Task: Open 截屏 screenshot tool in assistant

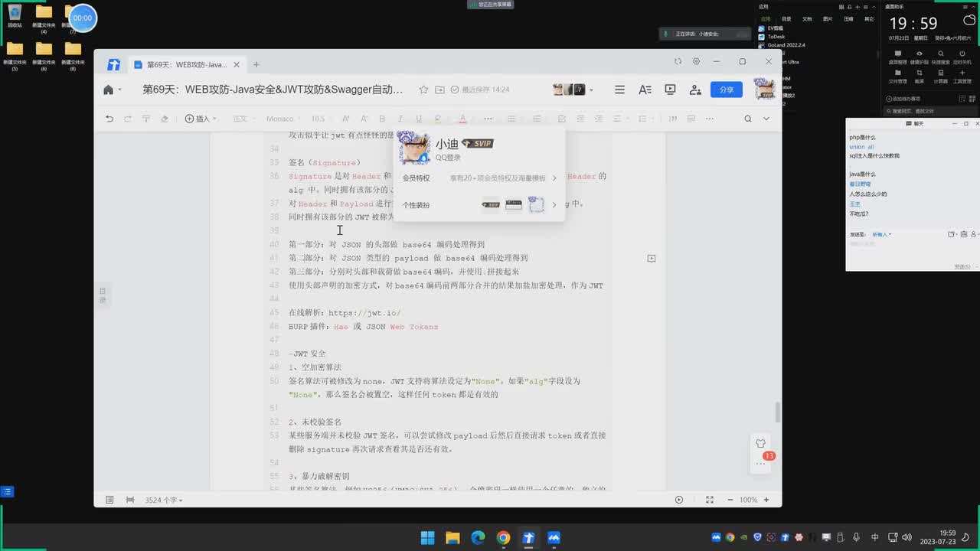Action: tap(919, 76)
